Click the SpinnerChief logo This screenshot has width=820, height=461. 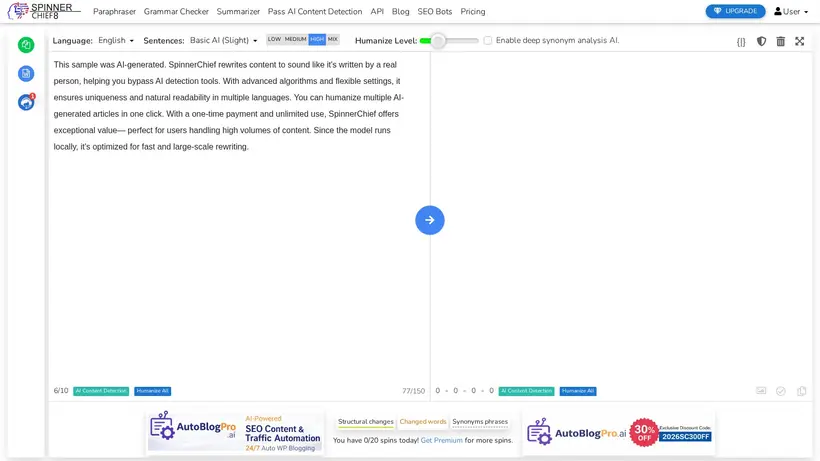point(44,11)
